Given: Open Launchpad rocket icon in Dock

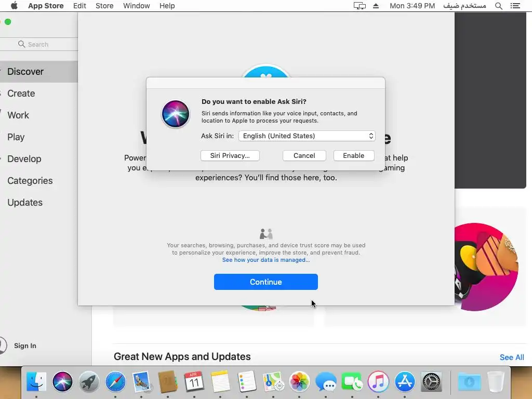Looking at the screenshot, I should click(x=89, y=382).
